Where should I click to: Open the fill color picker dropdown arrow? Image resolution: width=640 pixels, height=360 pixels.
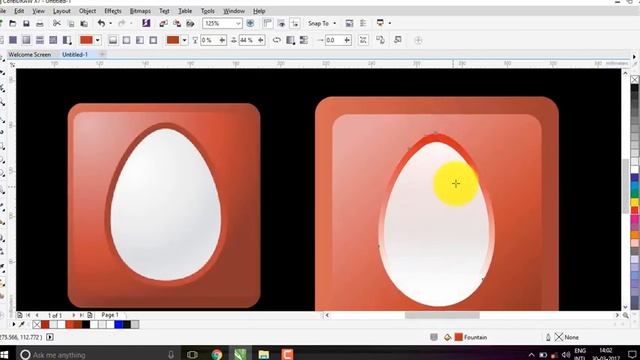point(98,40)
